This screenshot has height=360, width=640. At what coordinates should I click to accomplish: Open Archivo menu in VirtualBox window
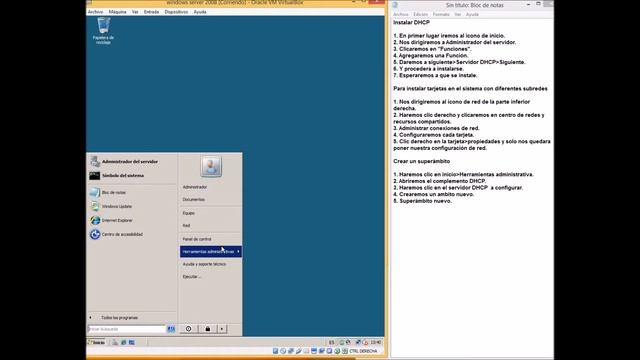point(96,12)
